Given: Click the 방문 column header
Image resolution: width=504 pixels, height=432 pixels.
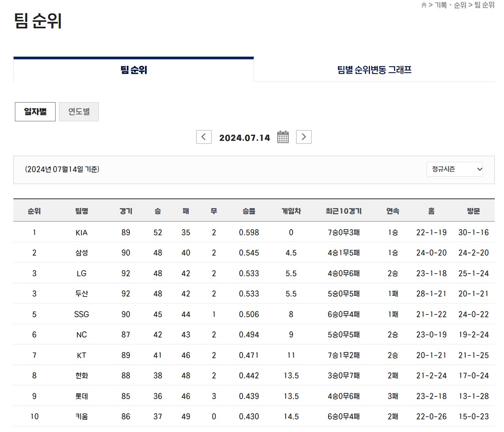Looking at the screenshot, I should 473,211.
